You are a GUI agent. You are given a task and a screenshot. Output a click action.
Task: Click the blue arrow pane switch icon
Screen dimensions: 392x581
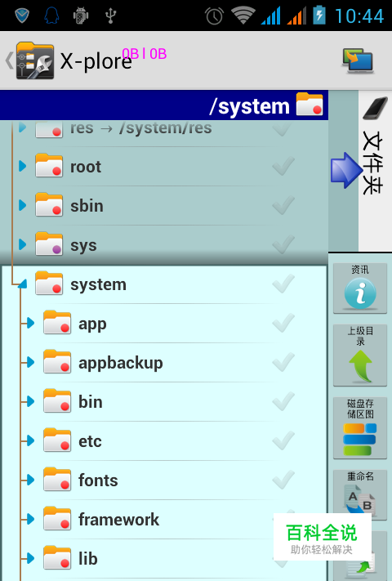click(346, 170)
